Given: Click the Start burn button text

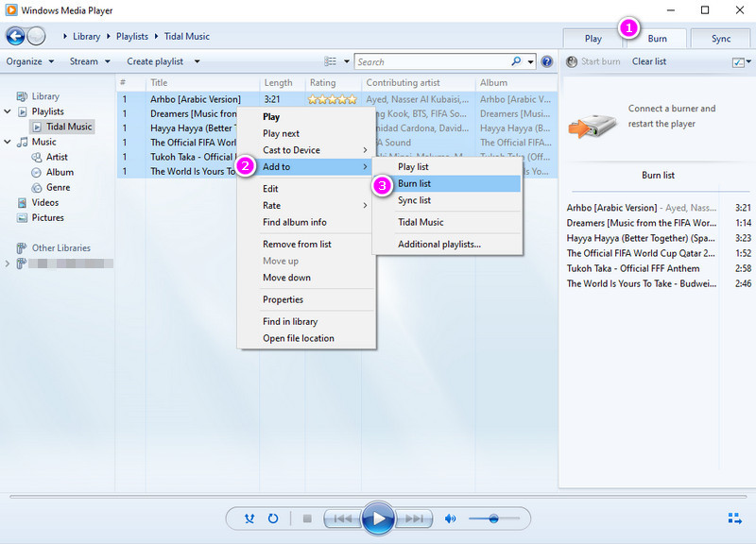Looking at the screenshot, I should [600, 61].
